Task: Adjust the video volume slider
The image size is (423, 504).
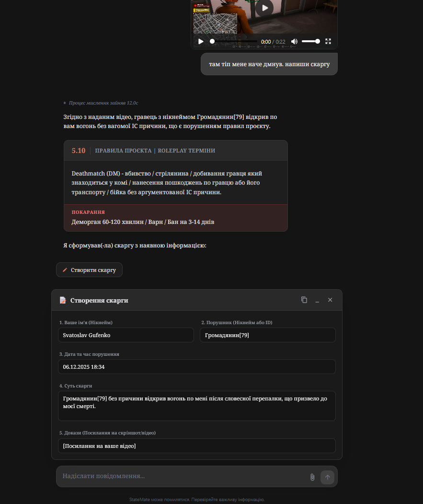Action: (310, 41)
